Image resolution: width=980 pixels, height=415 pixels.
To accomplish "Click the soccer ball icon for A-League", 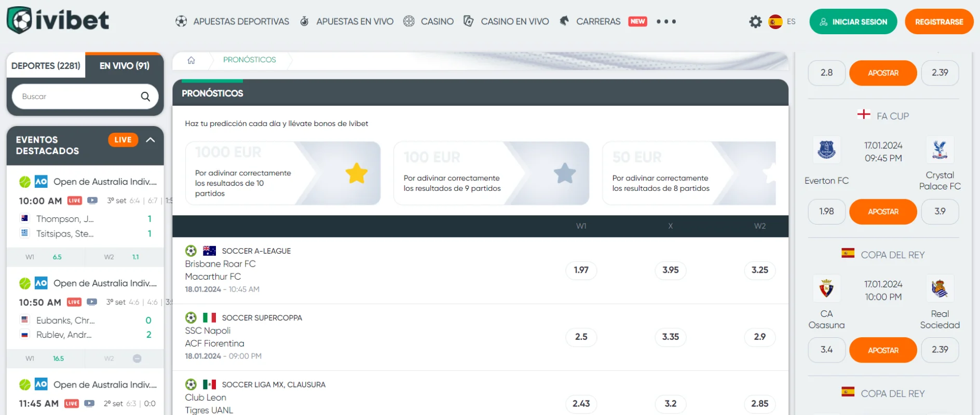I will [191, 251].
